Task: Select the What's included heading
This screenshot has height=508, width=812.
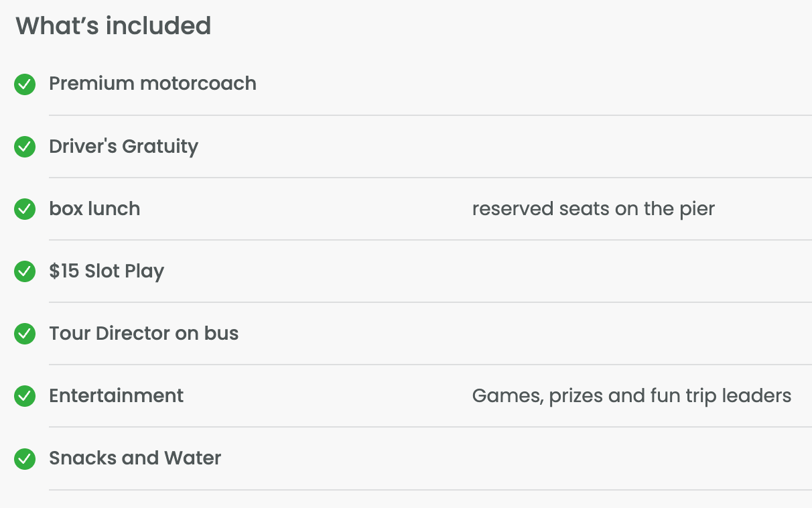Action: click(x=113, y=26)
